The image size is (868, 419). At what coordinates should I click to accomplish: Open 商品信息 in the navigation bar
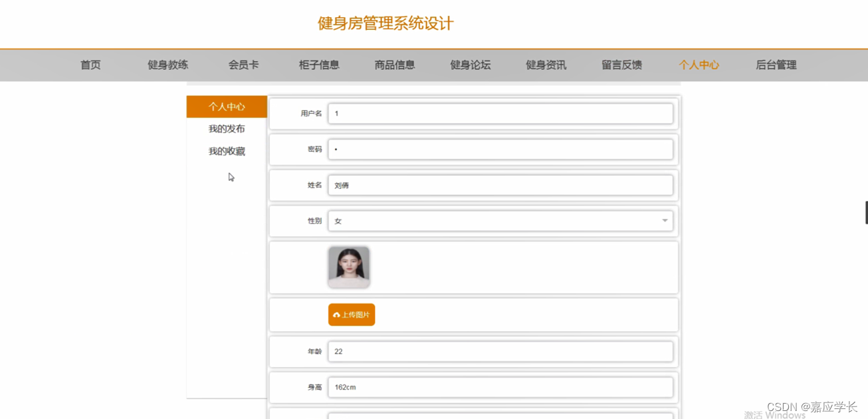point(395,65)
